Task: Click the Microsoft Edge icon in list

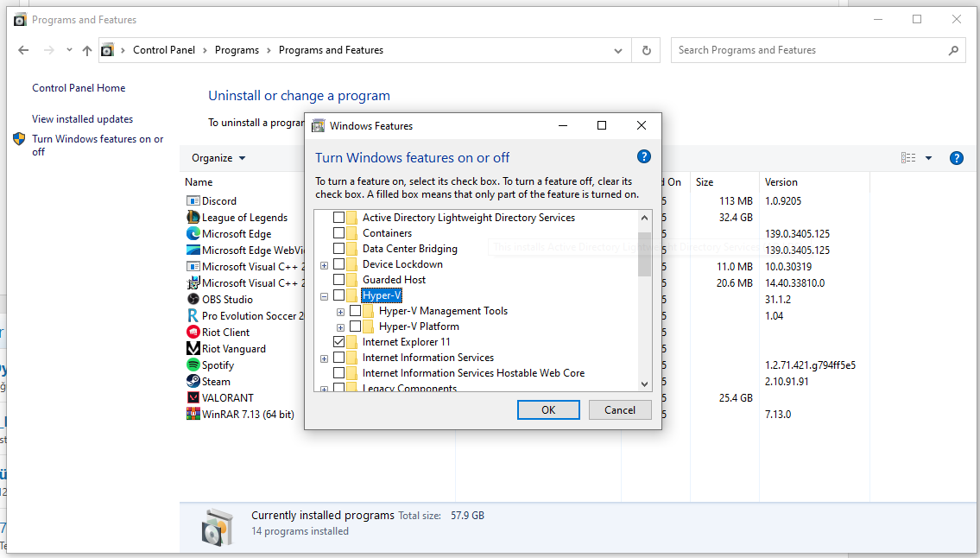Action: [193, 233]
